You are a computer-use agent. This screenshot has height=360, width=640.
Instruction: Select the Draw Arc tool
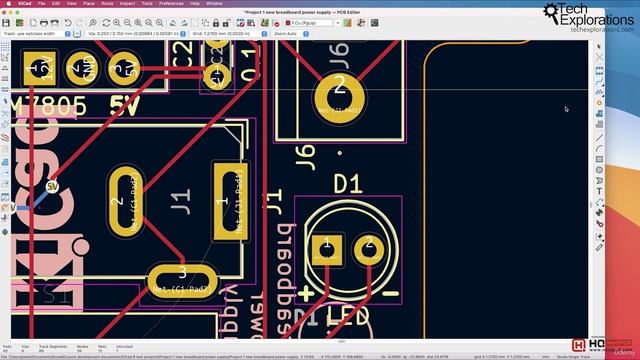tap(599, 149)
